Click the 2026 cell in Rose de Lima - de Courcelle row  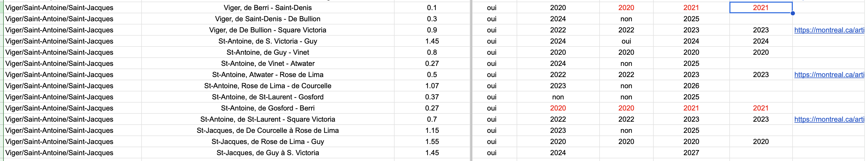pyautogui.click(x=691, y=86)
